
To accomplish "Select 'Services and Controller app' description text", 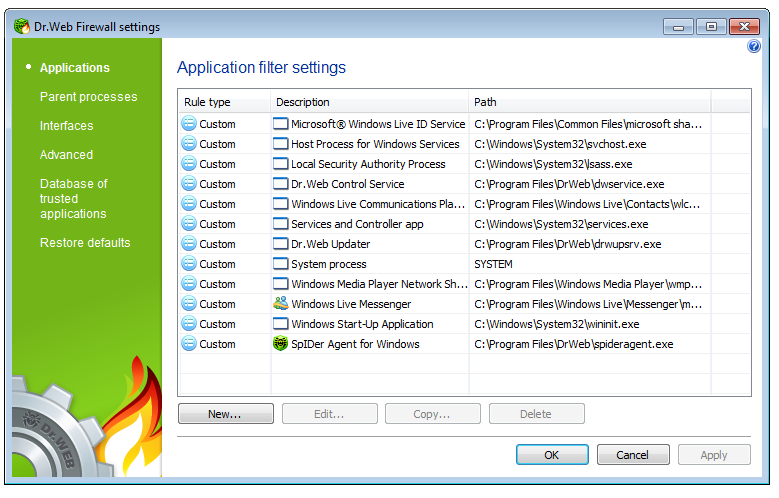I will click(x=357, y=224).
